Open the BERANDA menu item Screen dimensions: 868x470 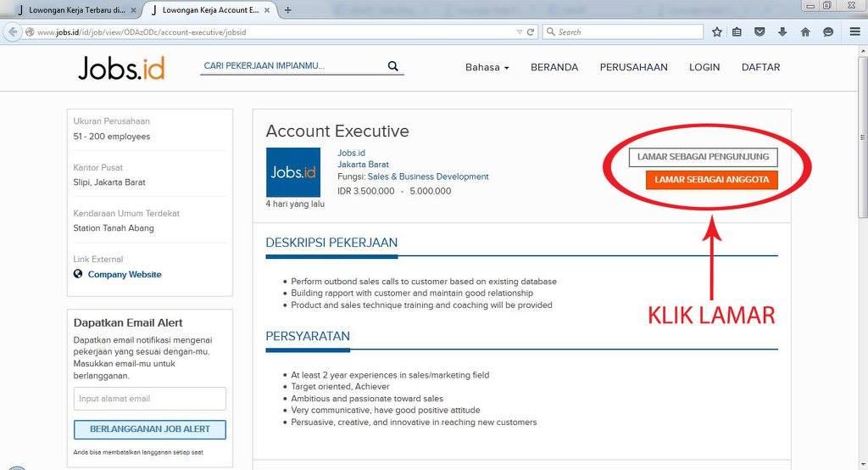tap(554, 67)
